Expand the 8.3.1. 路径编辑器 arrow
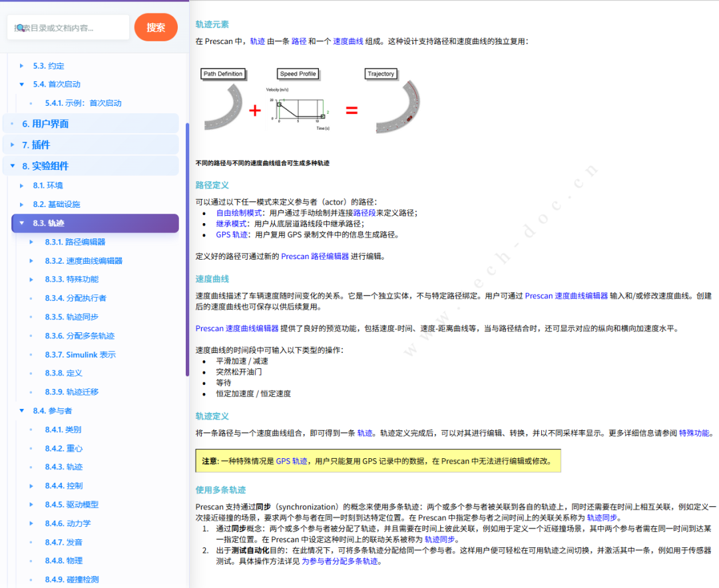Screen dimensions: 719x588 click(x=31, y=242)
